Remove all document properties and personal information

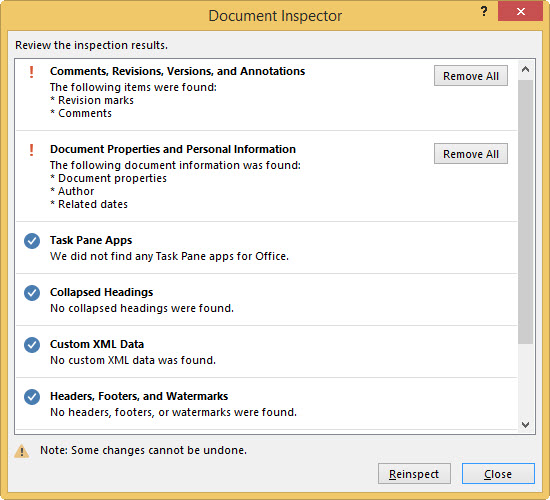click(x=471, y=154)
